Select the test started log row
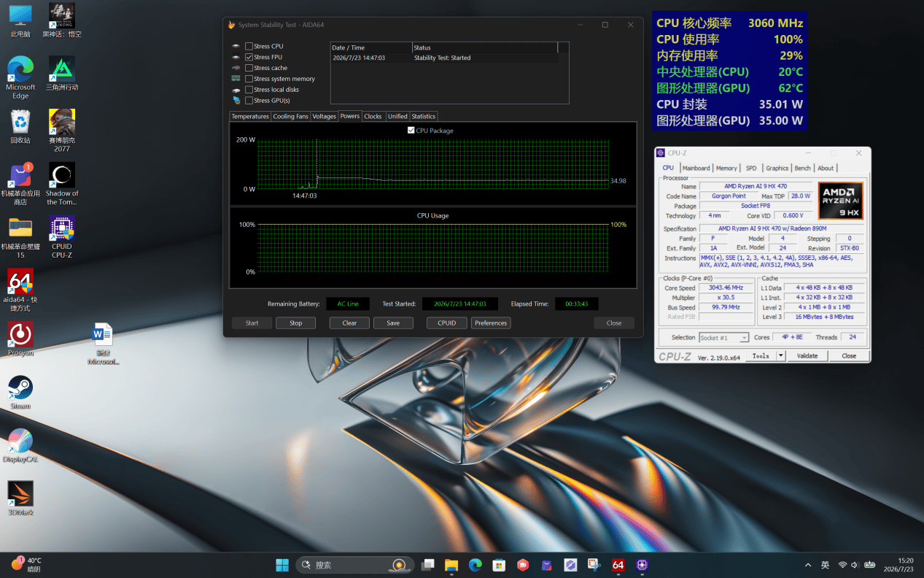 click(444, 58)
